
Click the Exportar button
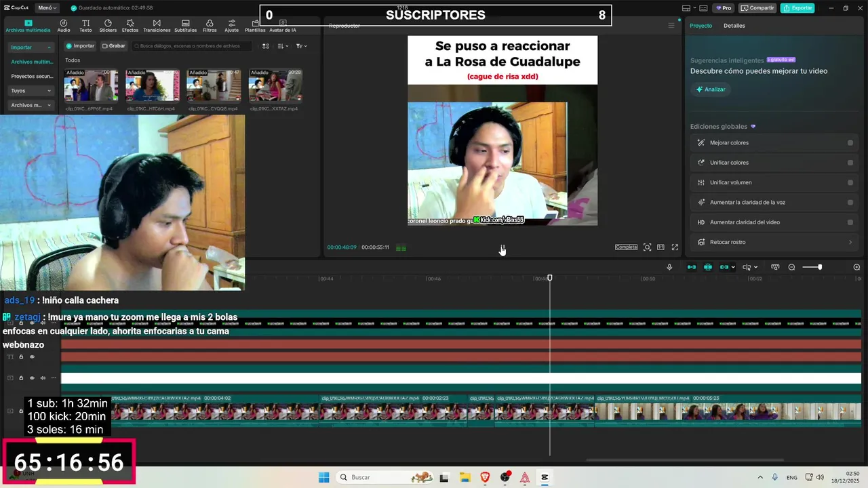797,8
